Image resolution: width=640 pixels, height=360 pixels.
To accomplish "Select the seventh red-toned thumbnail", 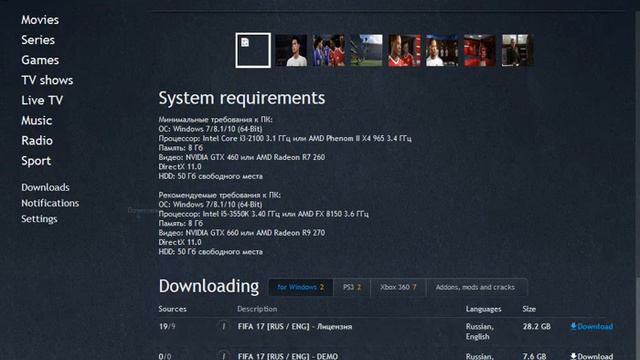I will 480,50.
